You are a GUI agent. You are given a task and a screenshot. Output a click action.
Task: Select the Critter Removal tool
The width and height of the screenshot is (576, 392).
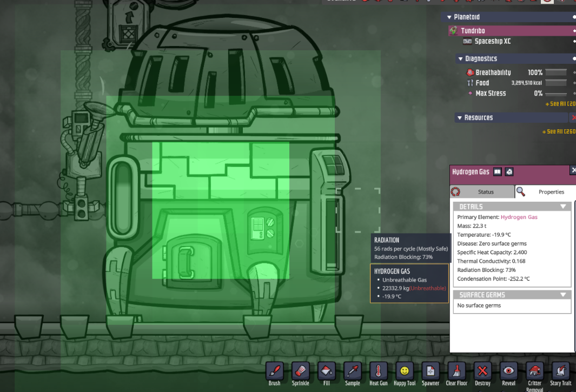tap(534, 371)
